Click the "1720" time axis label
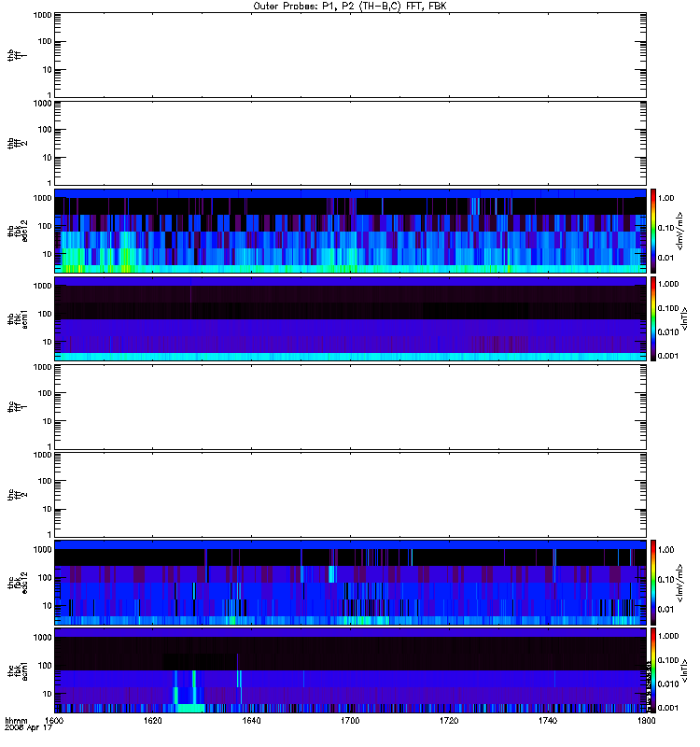 [x=449, y=720]
